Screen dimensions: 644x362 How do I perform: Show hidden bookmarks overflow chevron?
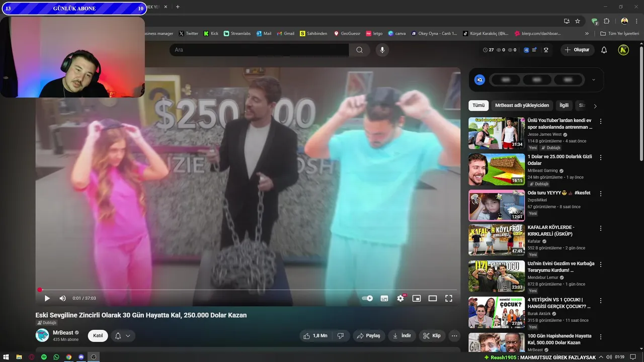point(587,34)
